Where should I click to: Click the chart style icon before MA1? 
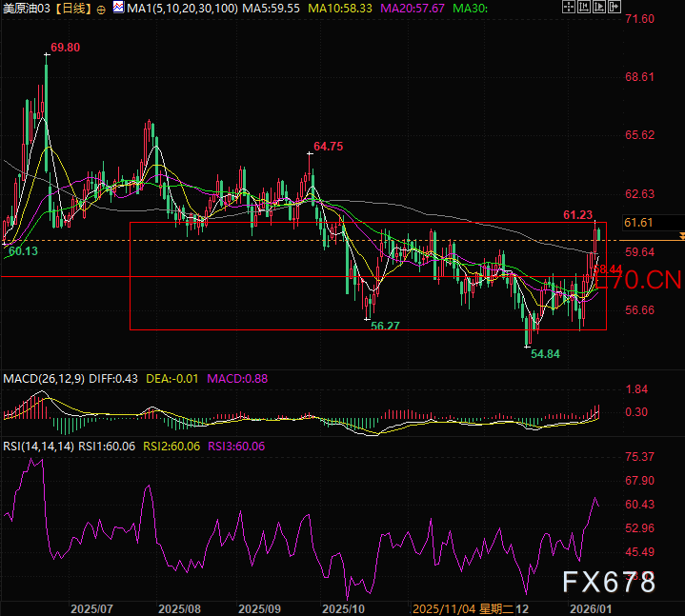point(118,8)
